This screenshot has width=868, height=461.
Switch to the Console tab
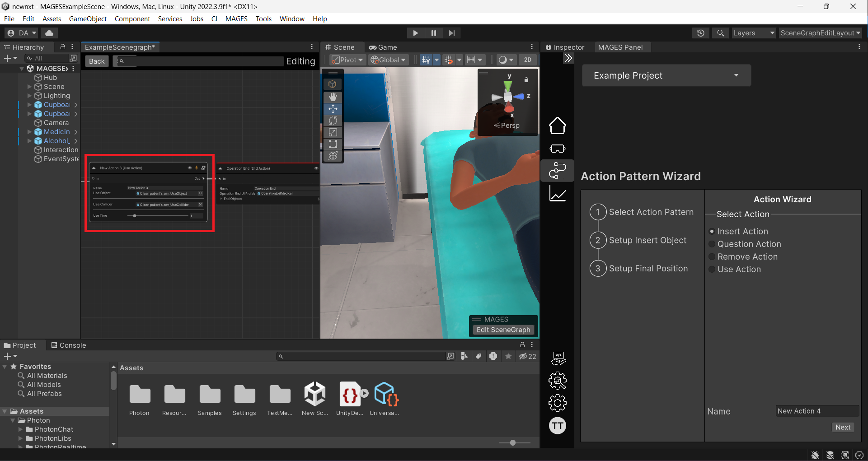click(x=68, y=345)
